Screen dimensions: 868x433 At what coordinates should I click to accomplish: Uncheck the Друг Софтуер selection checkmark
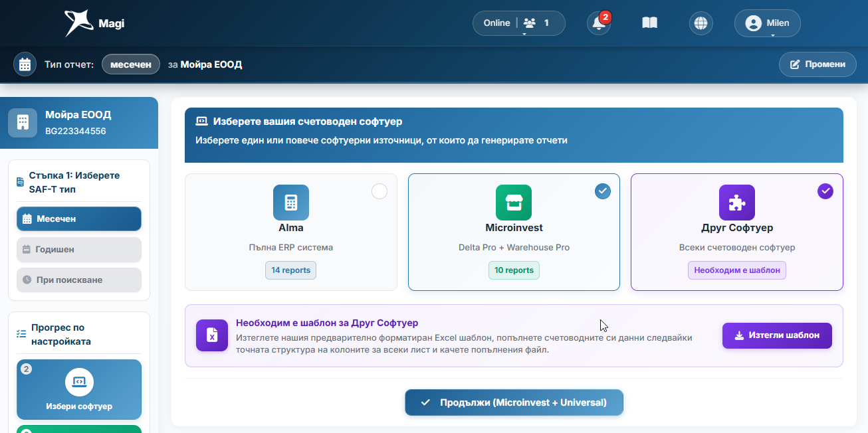825,191
